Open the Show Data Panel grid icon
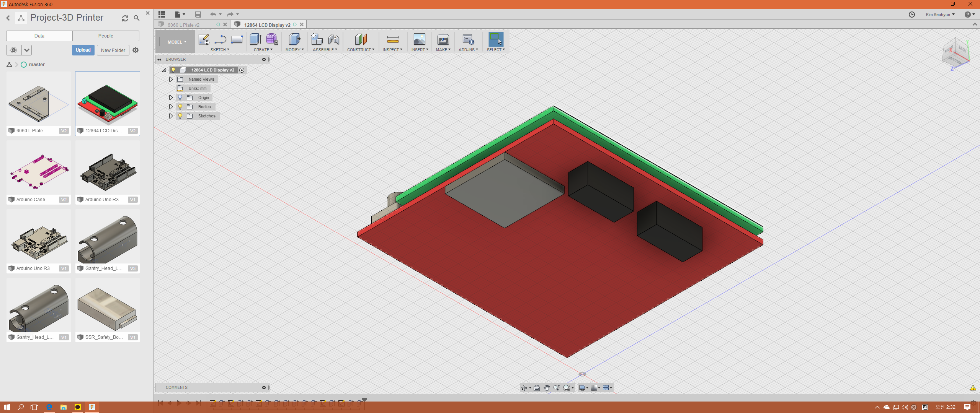 click(162, 15)
